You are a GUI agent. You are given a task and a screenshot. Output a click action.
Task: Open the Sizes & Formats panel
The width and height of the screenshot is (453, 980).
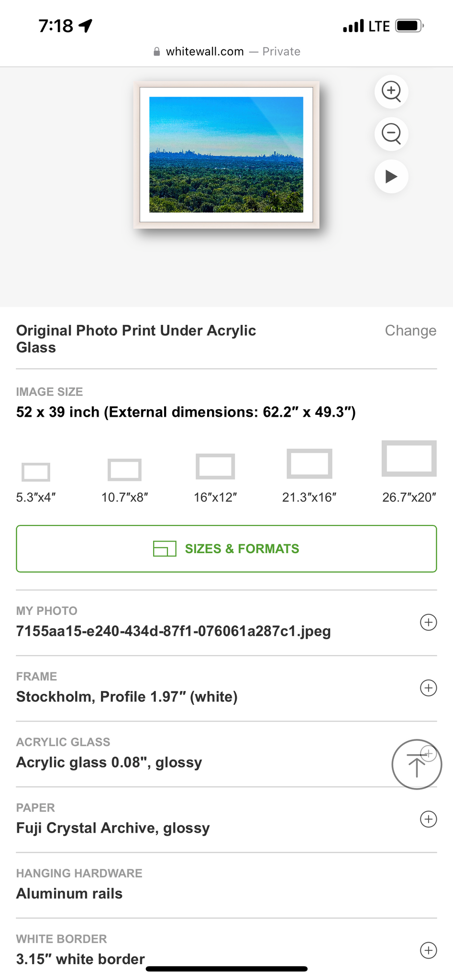pos(226,549)
